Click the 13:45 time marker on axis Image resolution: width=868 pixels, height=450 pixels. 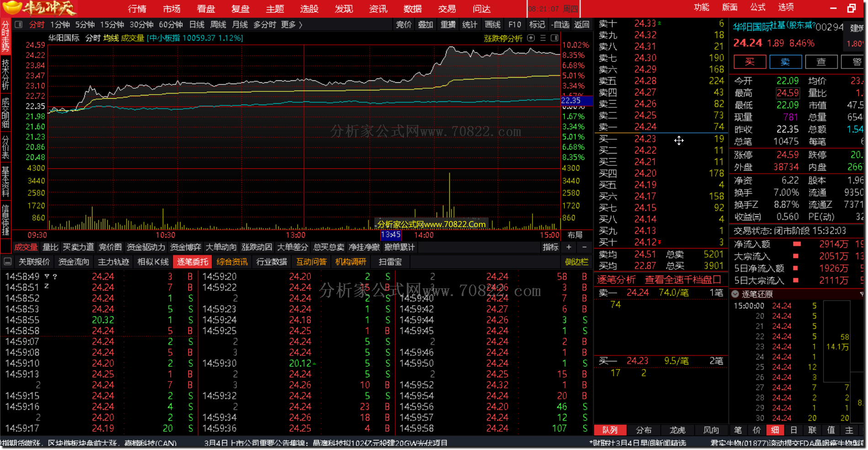click(x=391, y=235)
